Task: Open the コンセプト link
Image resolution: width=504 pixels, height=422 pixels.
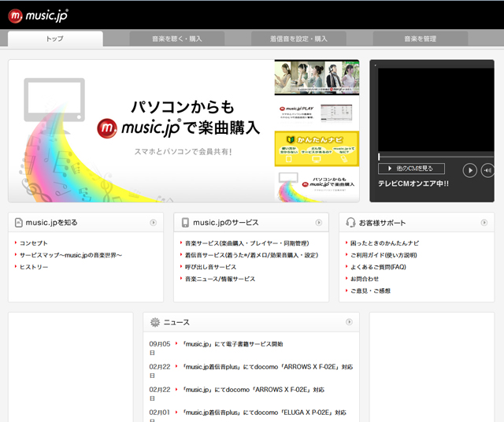Action: [x=34, y=243]
